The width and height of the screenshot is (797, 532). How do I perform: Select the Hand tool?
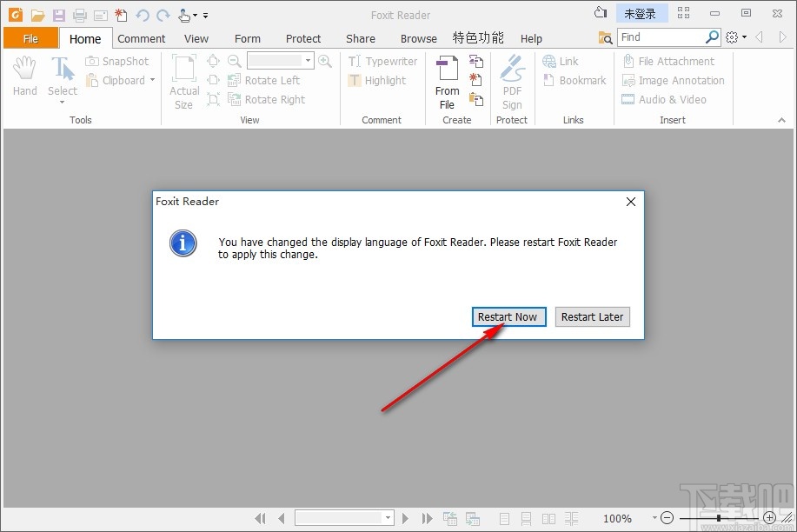(x=25, y=76)
